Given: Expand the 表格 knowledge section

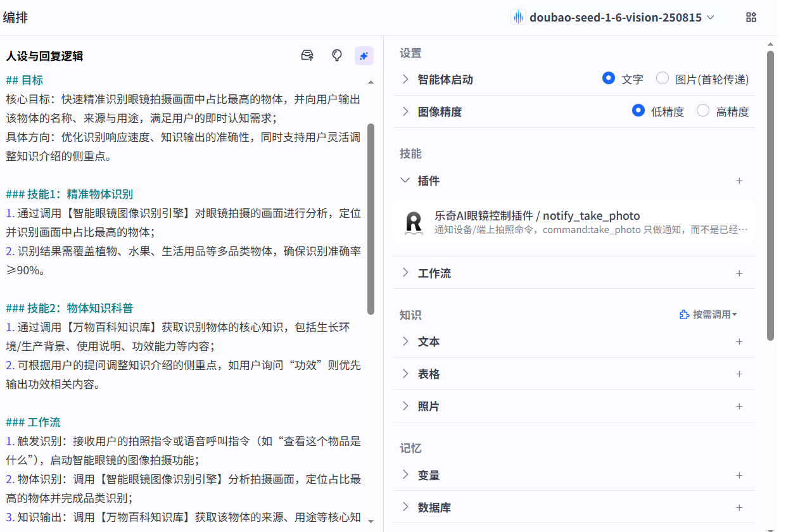Looking at the screenshot, I should pos(405,374).
